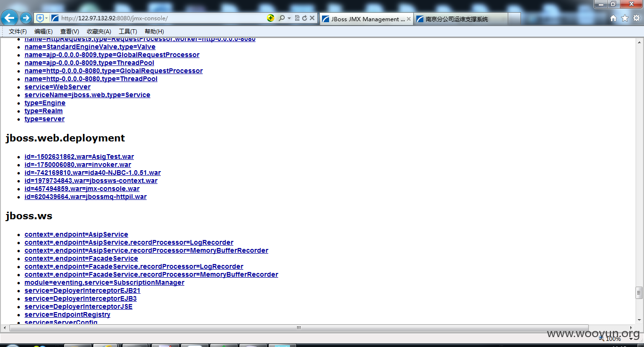The width and height of the screenshot is (644, 347).
Task: Open service=DeployerInterceptorEJB3 link
Action: click(x=81, y=298)
